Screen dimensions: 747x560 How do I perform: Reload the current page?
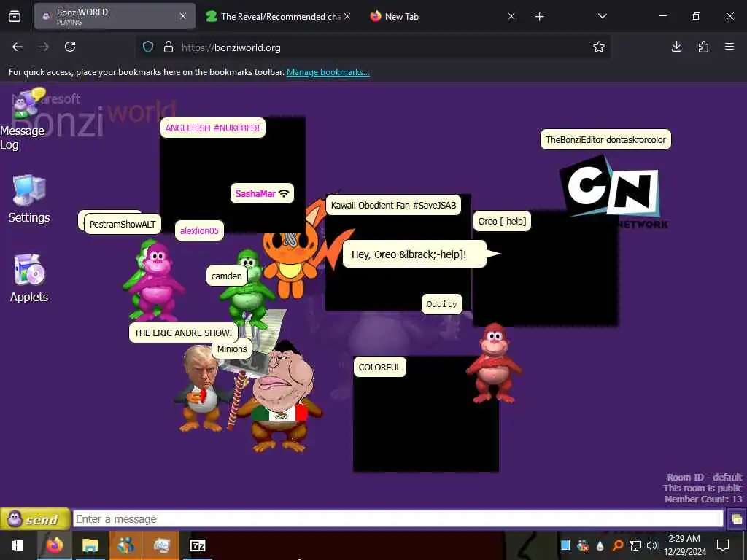pyautogui.click(x=70, y=47)
